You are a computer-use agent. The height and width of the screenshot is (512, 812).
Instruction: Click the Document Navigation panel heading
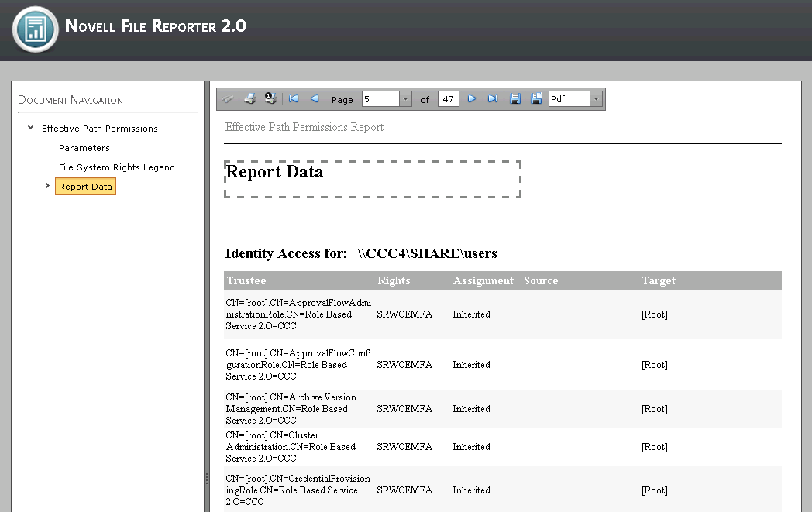point(71,100)
